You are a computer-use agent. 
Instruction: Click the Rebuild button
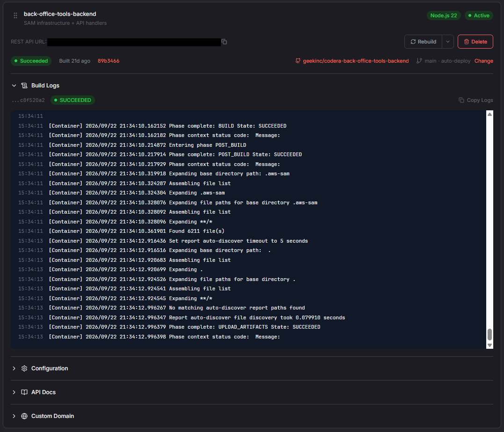[x=423, y=42]
